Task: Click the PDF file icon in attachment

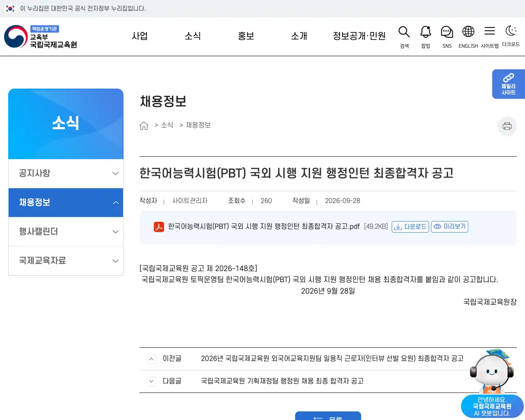Action: click(x=159, y=227)
